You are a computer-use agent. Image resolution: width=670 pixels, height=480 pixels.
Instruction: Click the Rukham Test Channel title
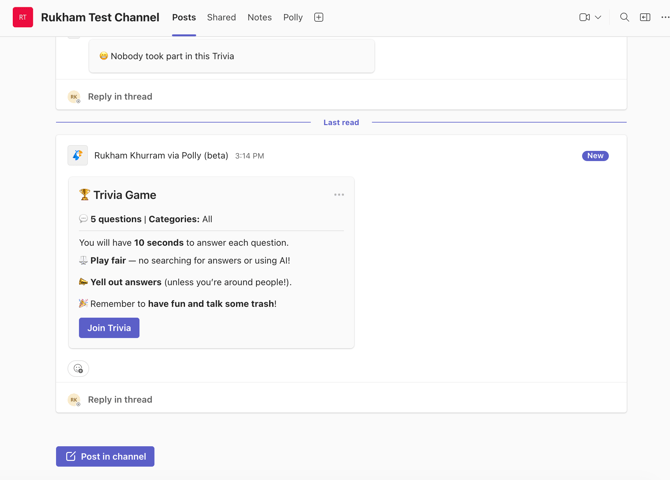(100, 17)
